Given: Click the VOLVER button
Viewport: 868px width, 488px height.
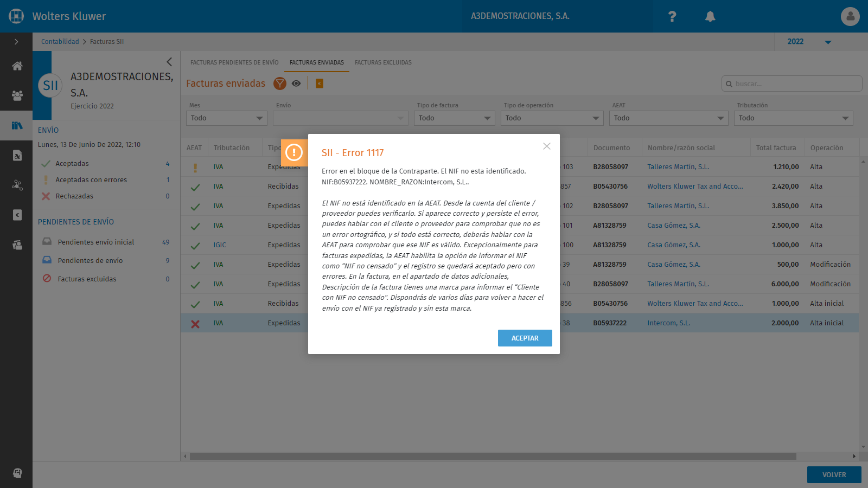Looking at the screenshot, I should (x=834, y=474).
